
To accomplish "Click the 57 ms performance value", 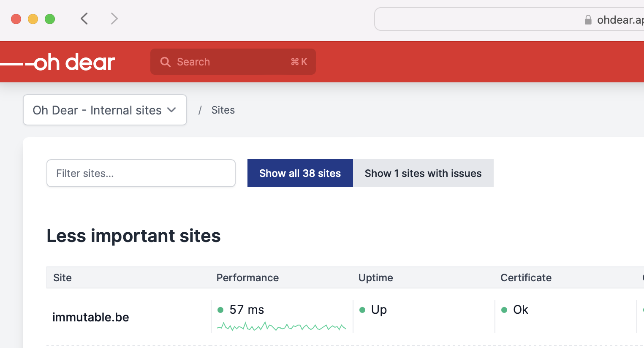I will pos(247,310).
